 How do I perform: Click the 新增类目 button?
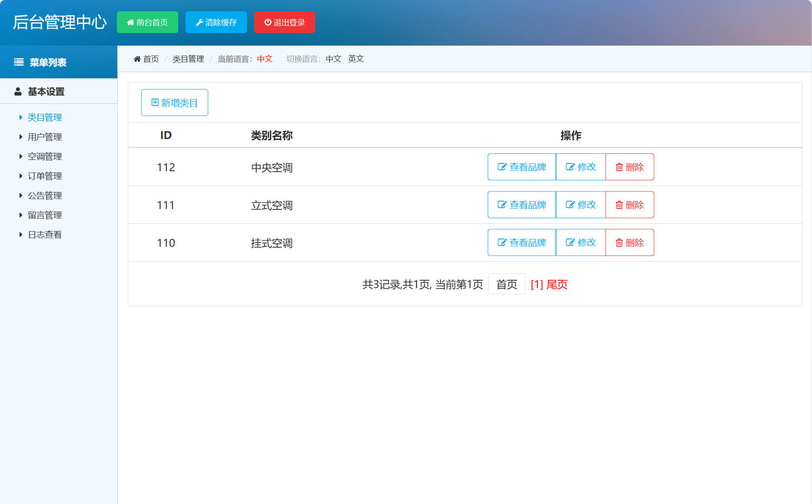tap(174, 103)
